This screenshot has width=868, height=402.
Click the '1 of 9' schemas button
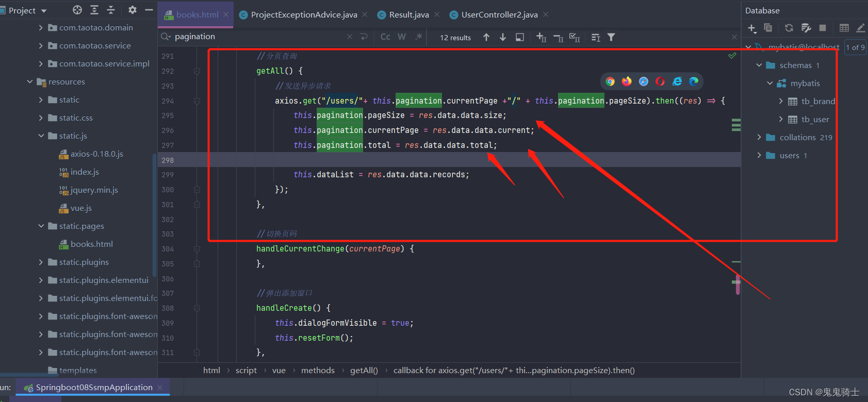[855, 47]
